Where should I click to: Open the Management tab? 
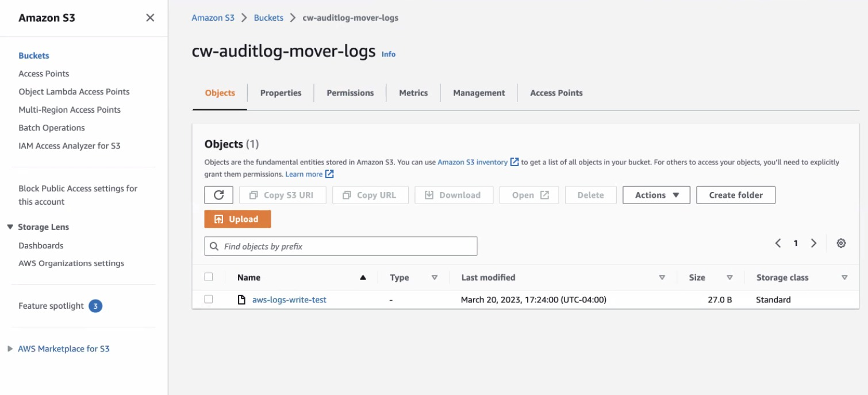coord(479,93)
